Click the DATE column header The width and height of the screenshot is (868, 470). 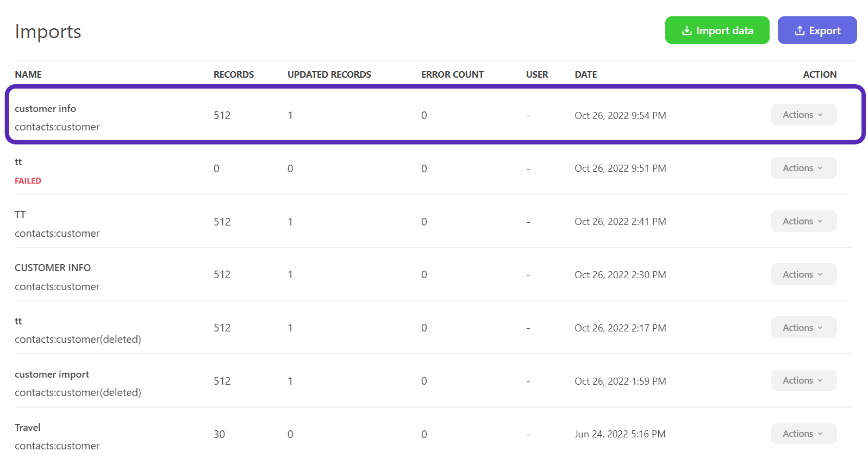coord(585,74)
